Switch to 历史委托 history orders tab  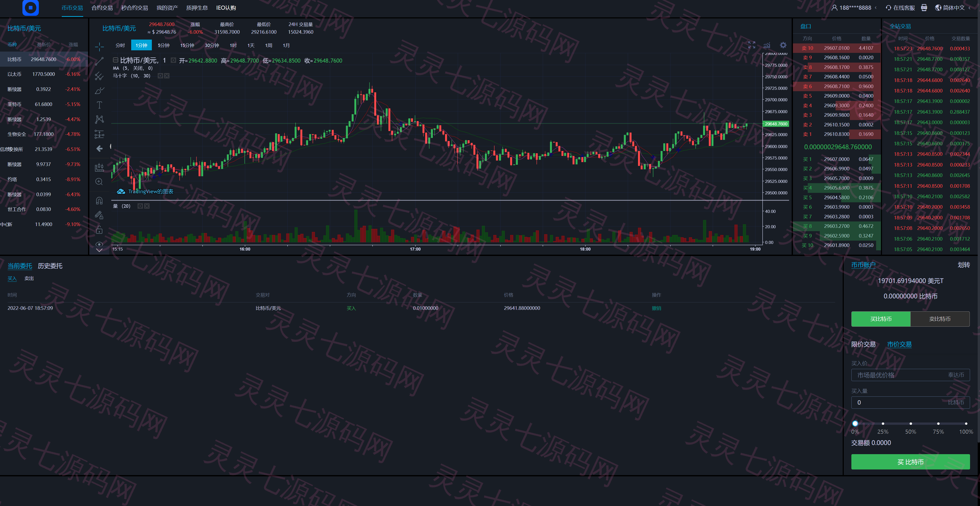(50, 266)
